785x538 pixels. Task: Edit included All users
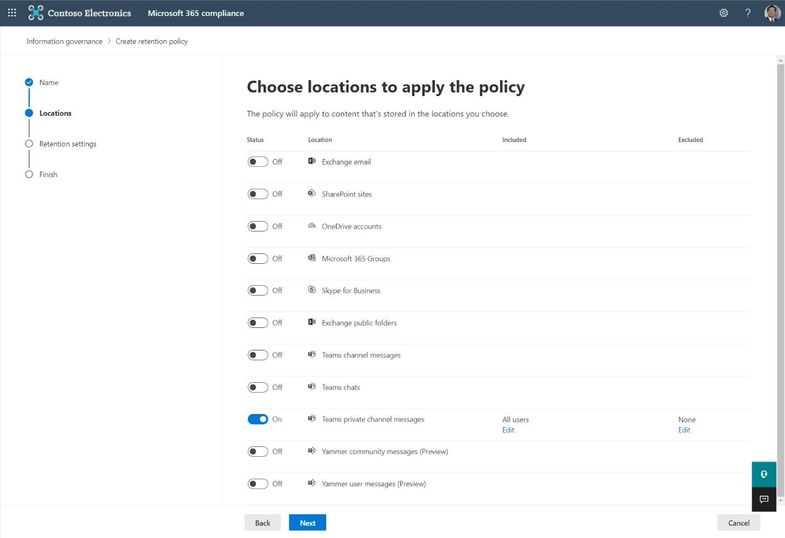pos(508,430)
